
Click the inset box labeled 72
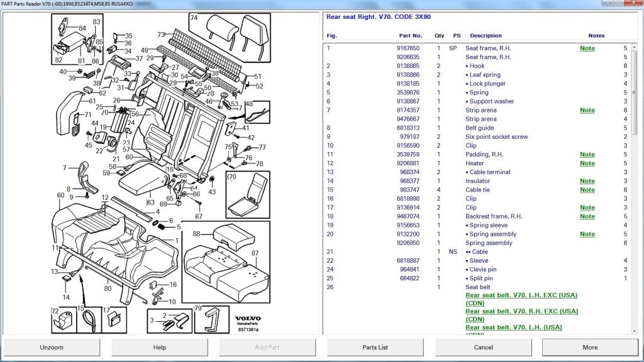pyautogui.click(x=64, y=320)
